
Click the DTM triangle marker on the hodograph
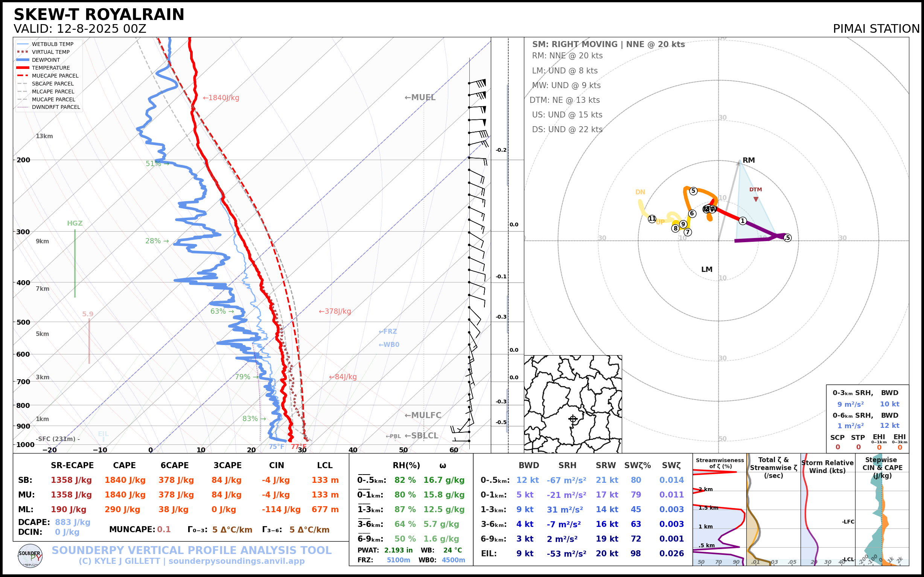coord(756,199)
